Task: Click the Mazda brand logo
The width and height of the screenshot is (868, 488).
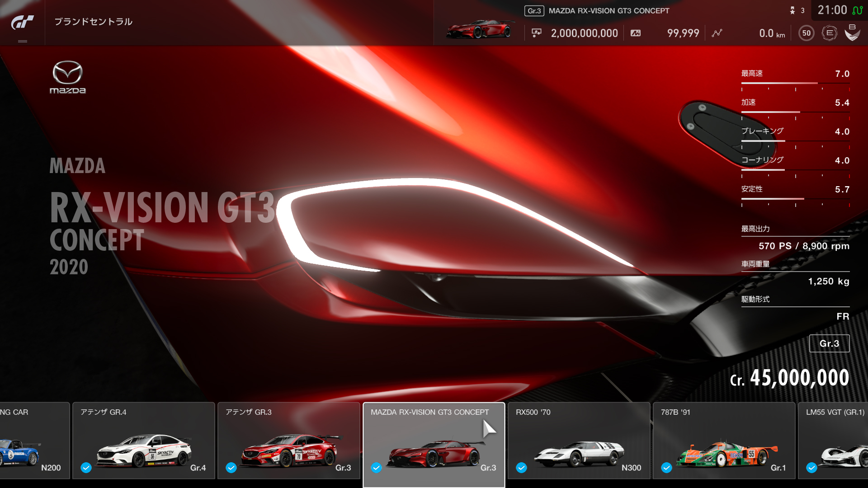Action: tap(67, 77)
